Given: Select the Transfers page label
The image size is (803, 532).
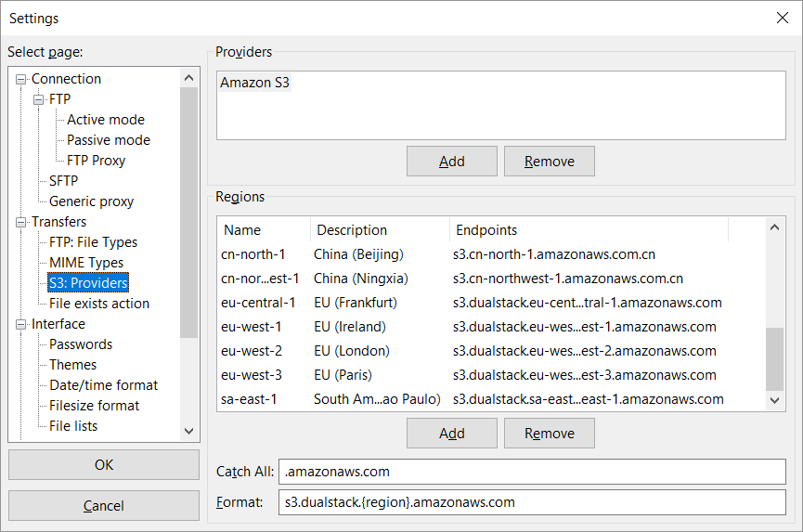Looking at the screenshot, I should click(x=58, y=222).
